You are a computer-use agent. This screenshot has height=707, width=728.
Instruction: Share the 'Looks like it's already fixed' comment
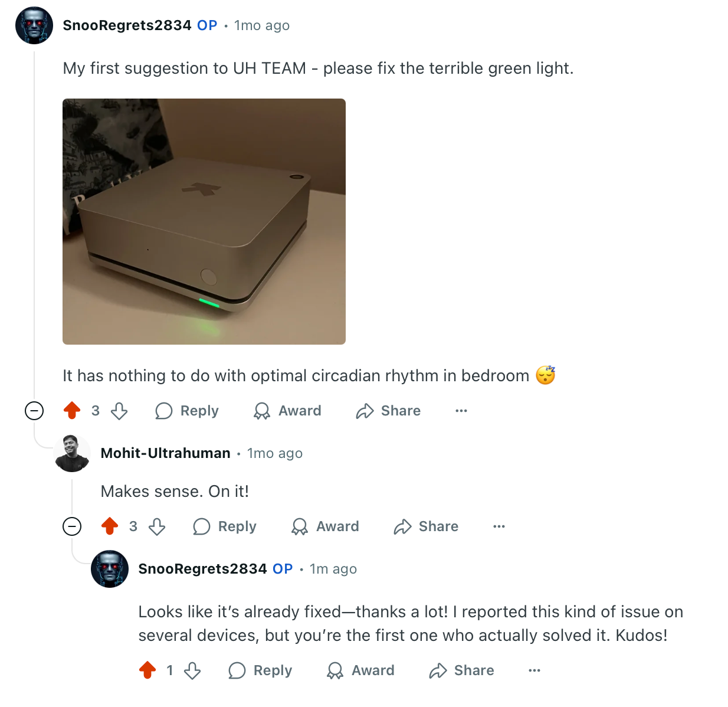click(461, 670)
